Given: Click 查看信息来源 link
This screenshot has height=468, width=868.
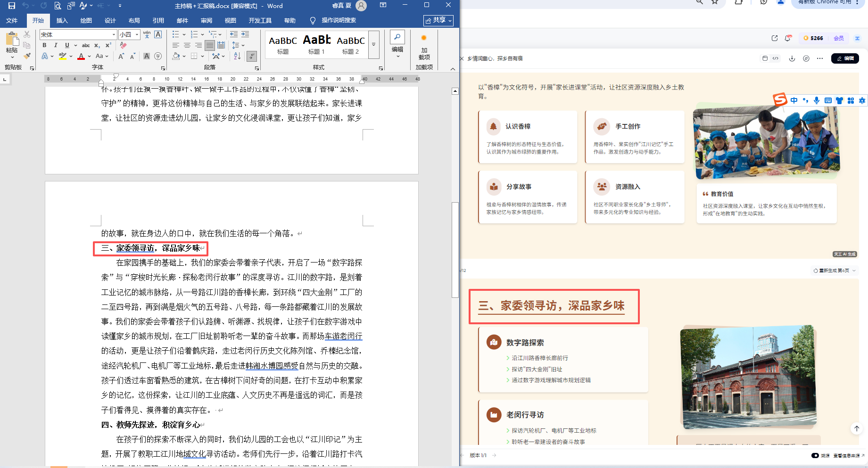Looking at the screenshot, I should pyautogui.click(x=849, y=456).
